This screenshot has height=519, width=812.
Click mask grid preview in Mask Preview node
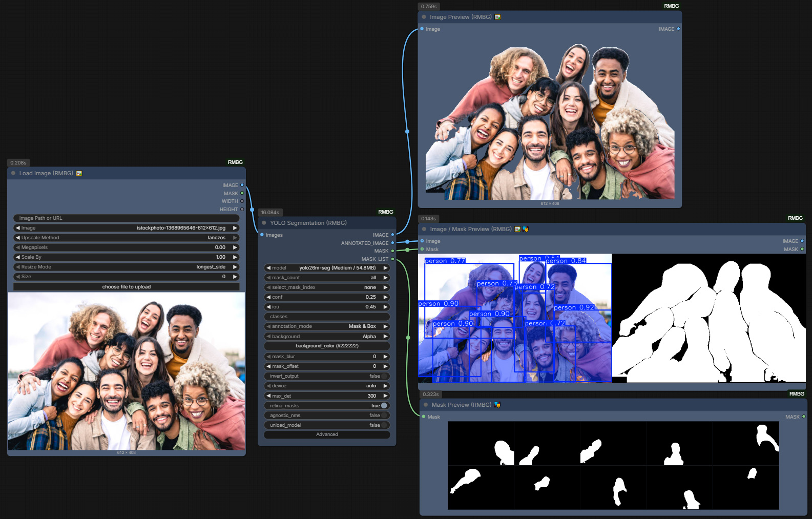pyautogui.click(x=613, y=465)
